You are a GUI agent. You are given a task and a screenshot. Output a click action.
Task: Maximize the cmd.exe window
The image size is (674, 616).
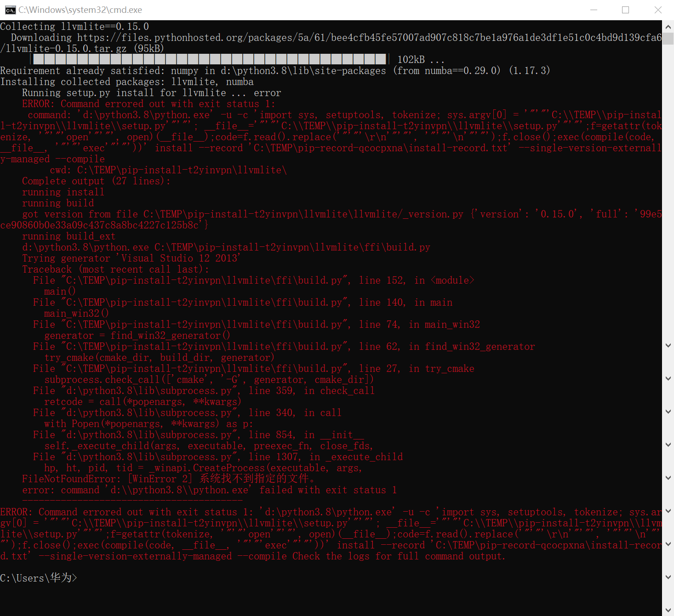[625, 10]
